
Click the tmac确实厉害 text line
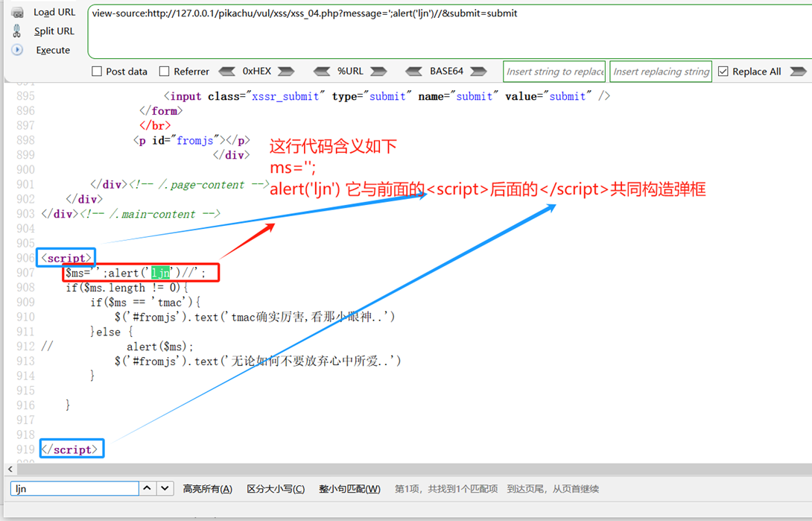pos(255,317)
